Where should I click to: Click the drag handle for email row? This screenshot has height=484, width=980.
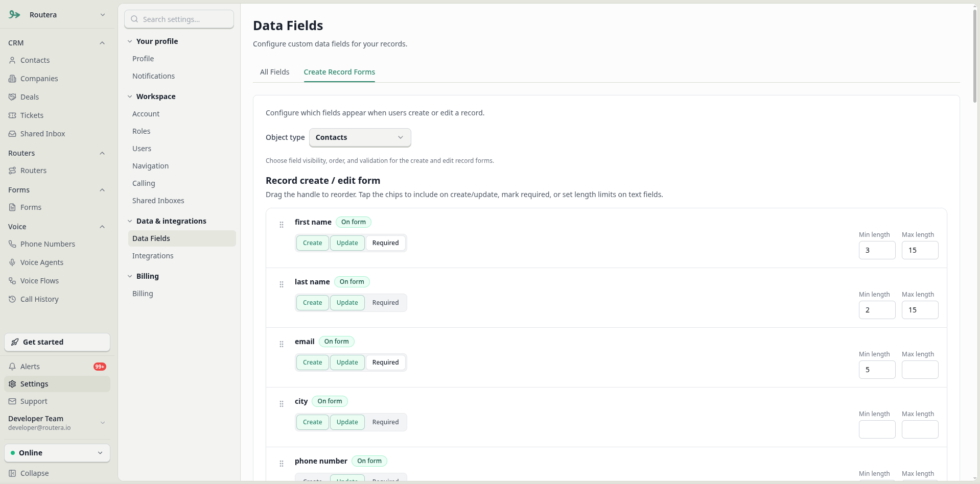[282, 344]
